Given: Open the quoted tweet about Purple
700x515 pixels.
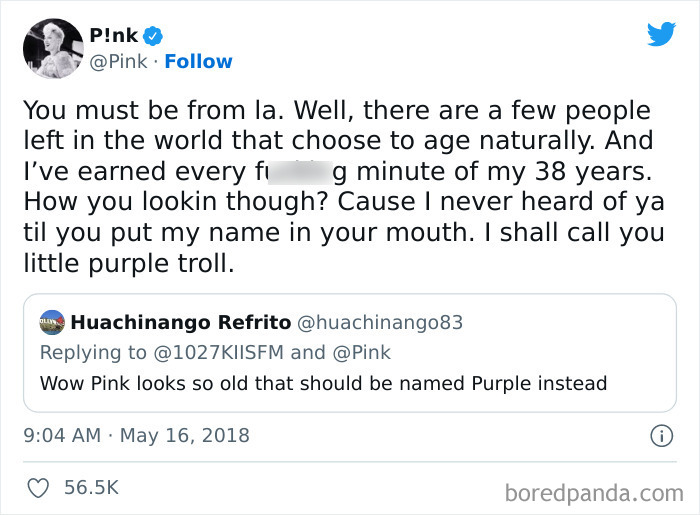Looking at the screenshot, I should tap(323, 383).
